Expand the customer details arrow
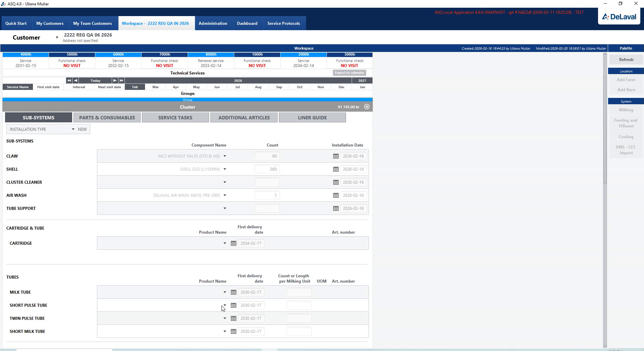 [57, 37]
